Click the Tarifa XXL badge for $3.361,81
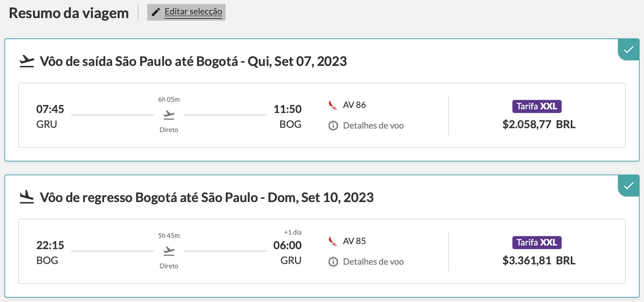Image resolution: width=644 pixels, height=302 pixels. tap(537, 243)
